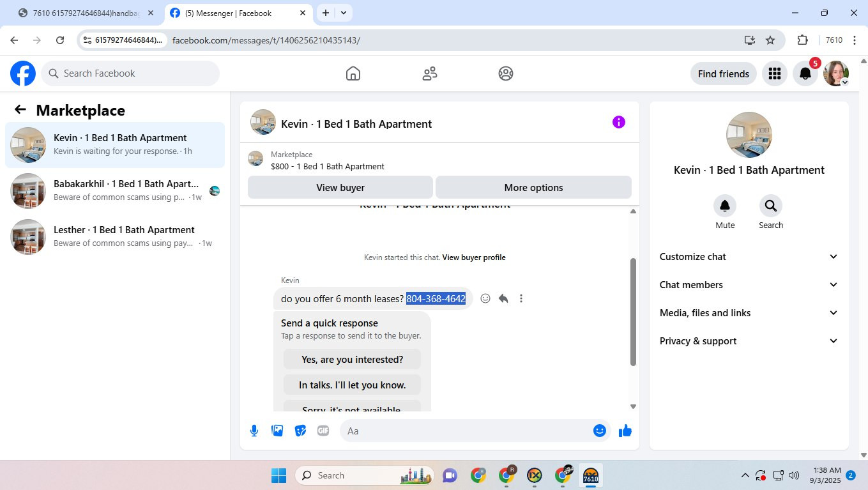Expand Media, files and links section
Image resolution: width=868 pixels, height=490 pixels.
point(749,313)
